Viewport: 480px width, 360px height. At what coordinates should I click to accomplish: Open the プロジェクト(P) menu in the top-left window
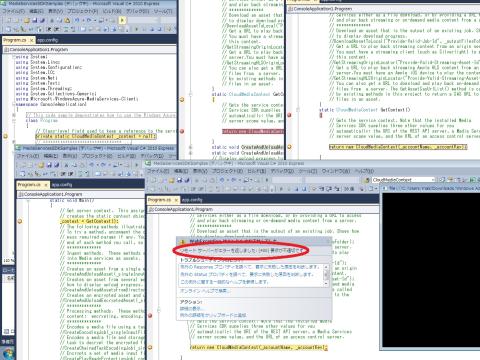(83, 11)
